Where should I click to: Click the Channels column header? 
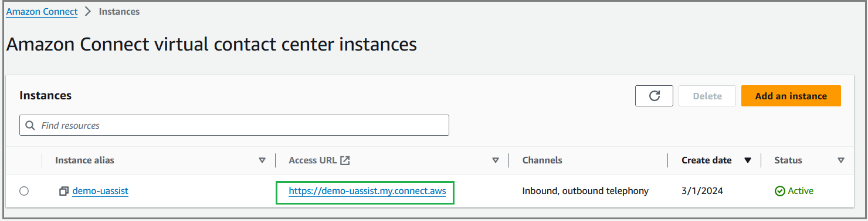pos(542,160)
